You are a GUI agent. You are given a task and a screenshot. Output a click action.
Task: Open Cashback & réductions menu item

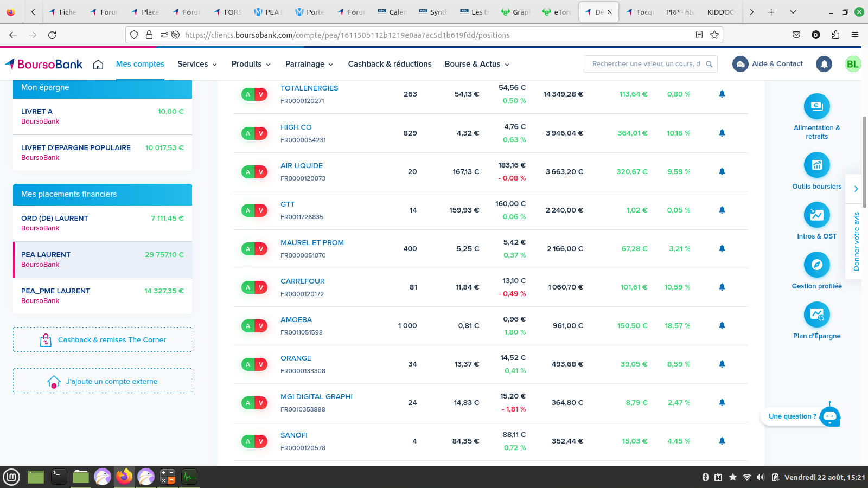pyautogui.click(x=390, y=64)
